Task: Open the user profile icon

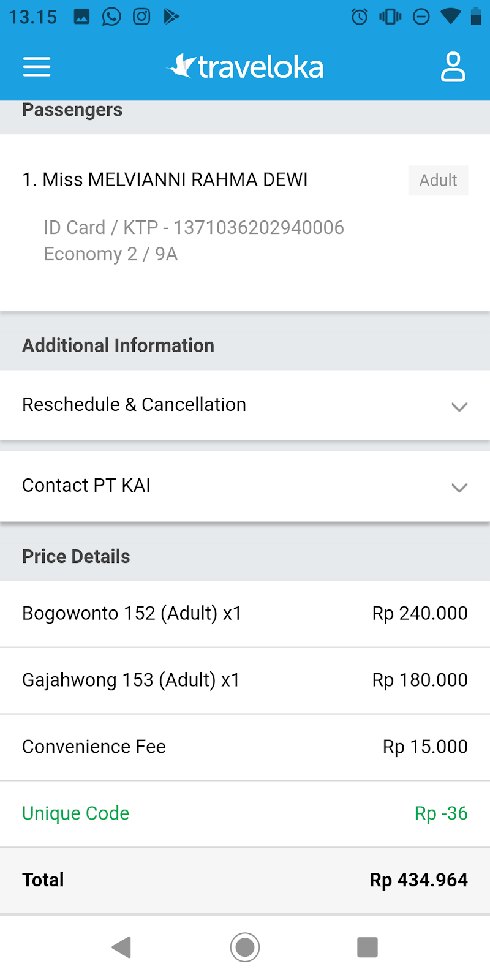Action: 453,67
